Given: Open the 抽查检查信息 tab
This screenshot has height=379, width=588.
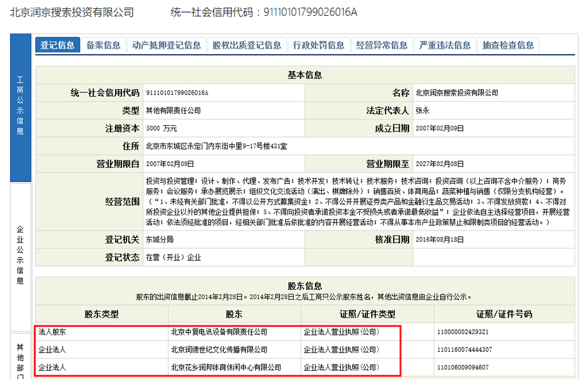Looking at the screenshot, I should (x=508, y=45).
